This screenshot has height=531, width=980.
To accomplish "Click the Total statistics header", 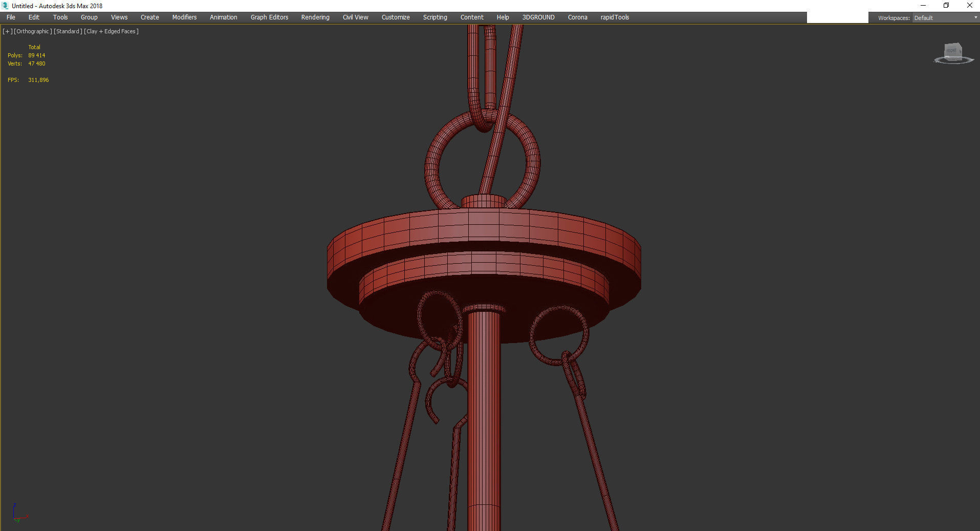I will coord(34,47).
